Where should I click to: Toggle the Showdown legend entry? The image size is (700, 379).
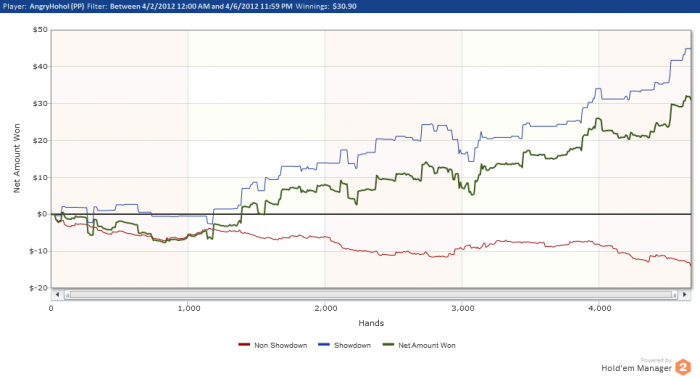(344, 345)
